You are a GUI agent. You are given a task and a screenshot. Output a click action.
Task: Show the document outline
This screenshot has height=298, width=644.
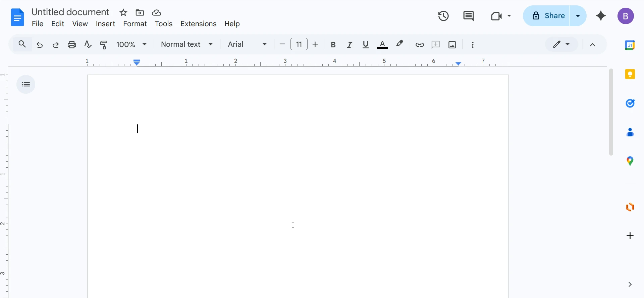coord(26,84)
